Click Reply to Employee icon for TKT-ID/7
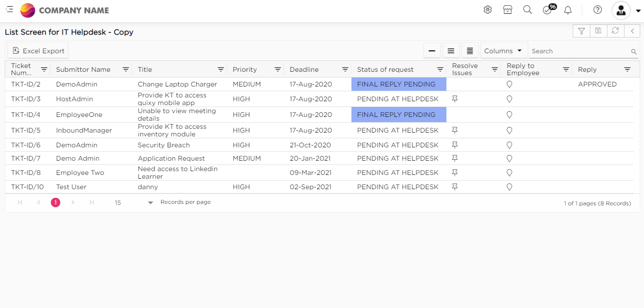Image resolution: width=644 pixels, height=308 pixels. (510, 159)
